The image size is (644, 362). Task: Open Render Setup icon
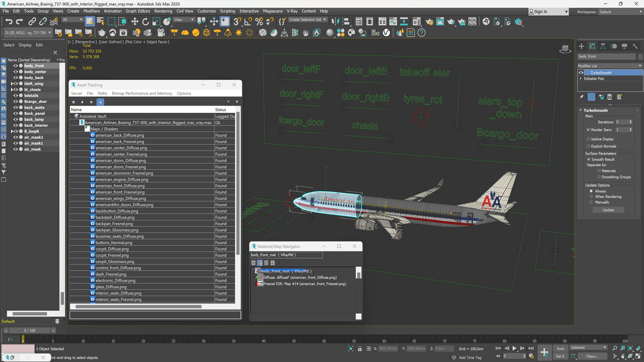(x=429, y=22)
